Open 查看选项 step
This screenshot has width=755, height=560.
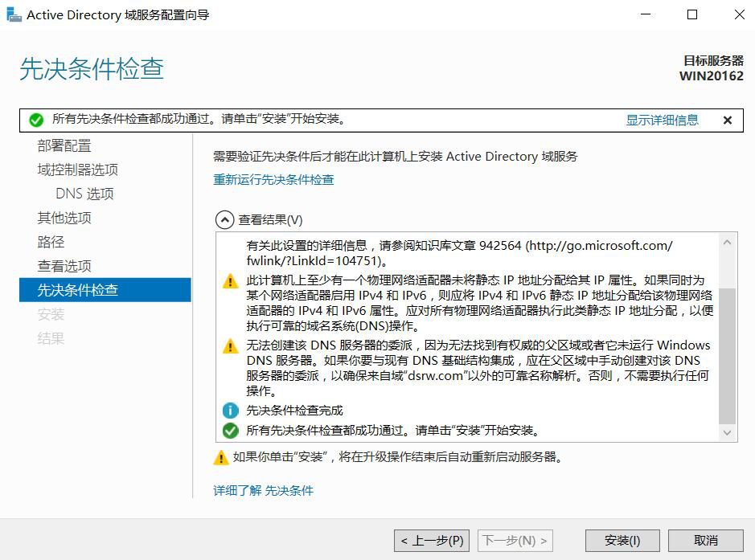point(64,266)
